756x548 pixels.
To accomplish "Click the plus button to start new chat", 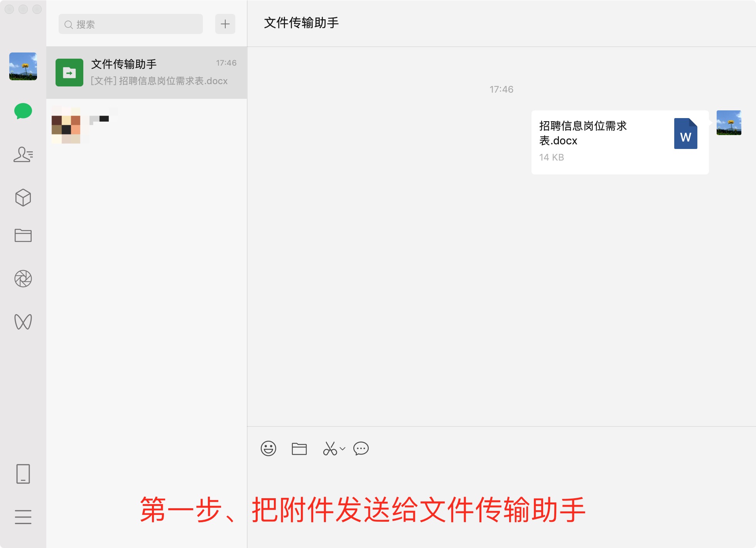I will pos(225,24).
